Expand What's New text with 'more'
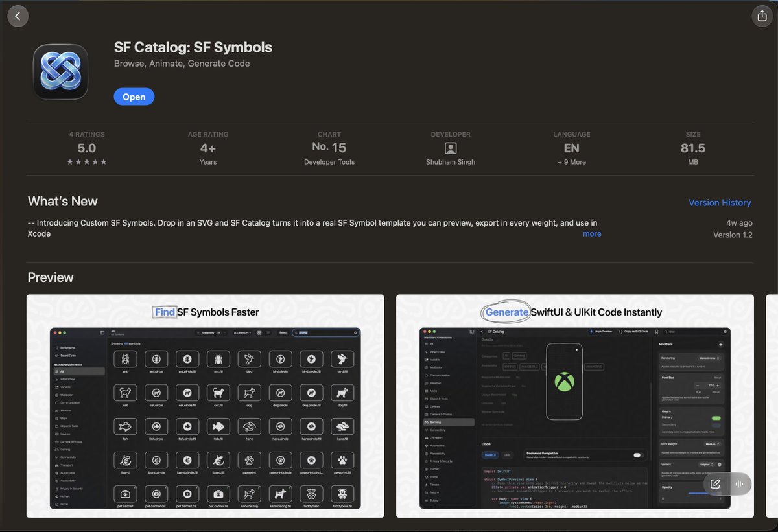 click(592, 233)
